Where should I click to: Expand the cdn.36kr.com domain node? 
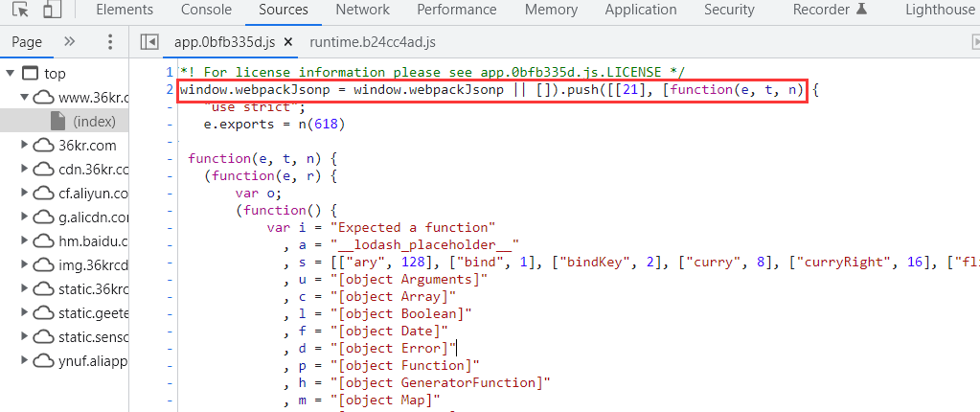(x=25, y=170)
